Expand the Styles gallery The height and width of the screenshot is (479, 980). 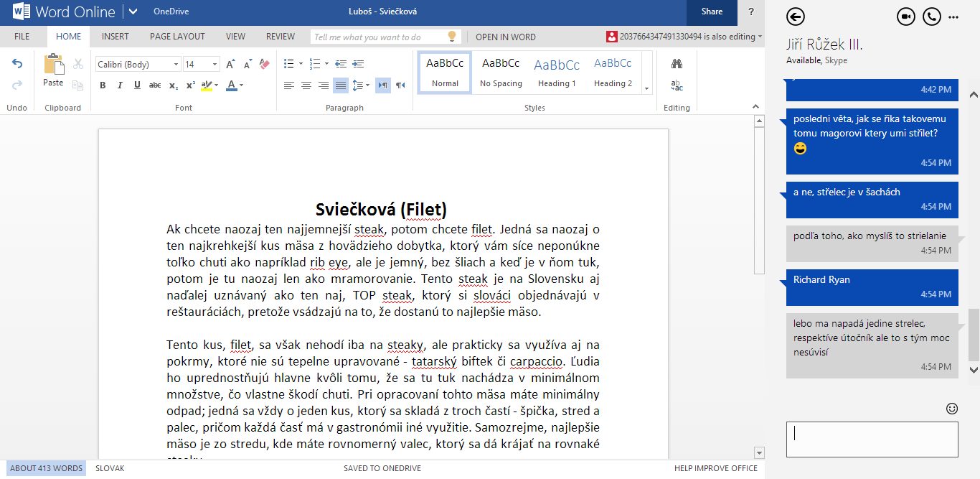[x=646, y=88]
